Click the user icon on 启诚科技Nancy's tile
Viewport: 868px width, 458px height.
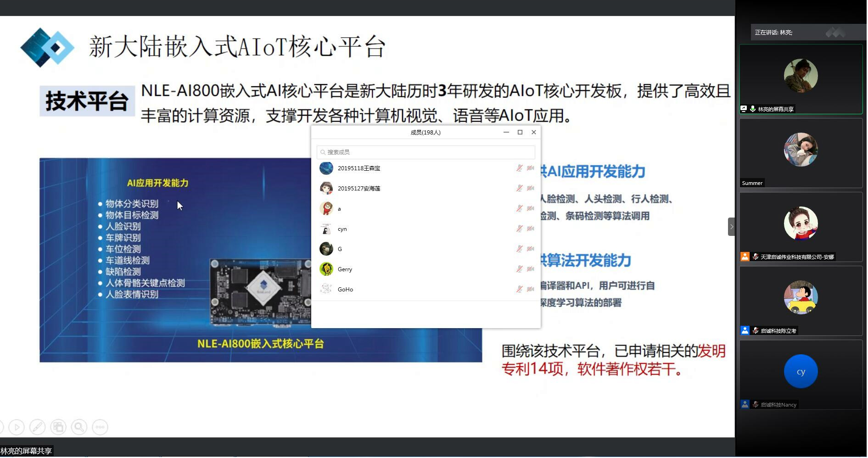tap(745, 404)
